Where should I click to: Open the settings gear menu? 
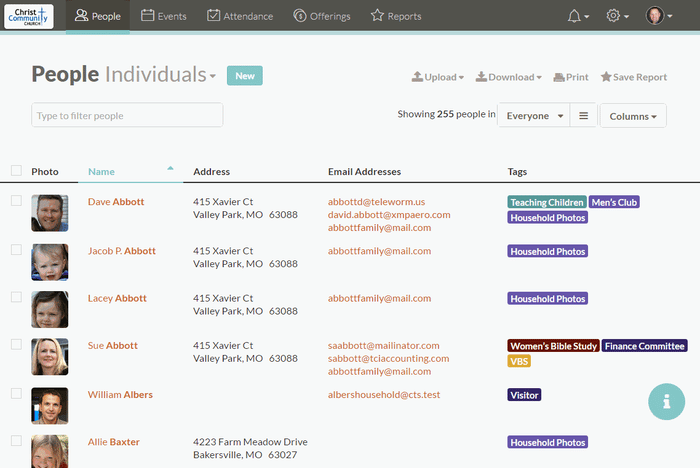coord(618,16)
